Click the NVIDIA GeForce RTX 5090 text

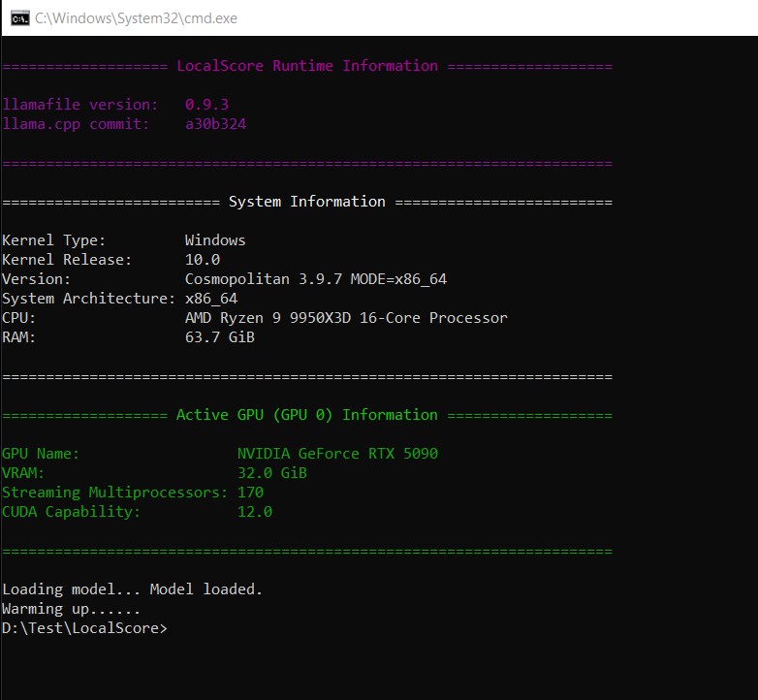(x=337, y=454)
